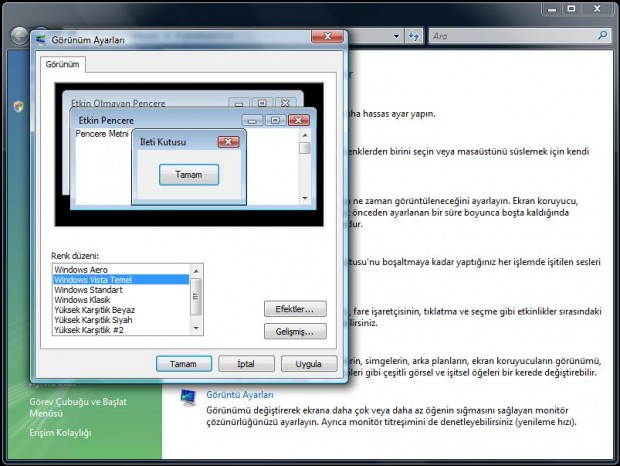Open address bar dropdown arrow

point(396,36)
